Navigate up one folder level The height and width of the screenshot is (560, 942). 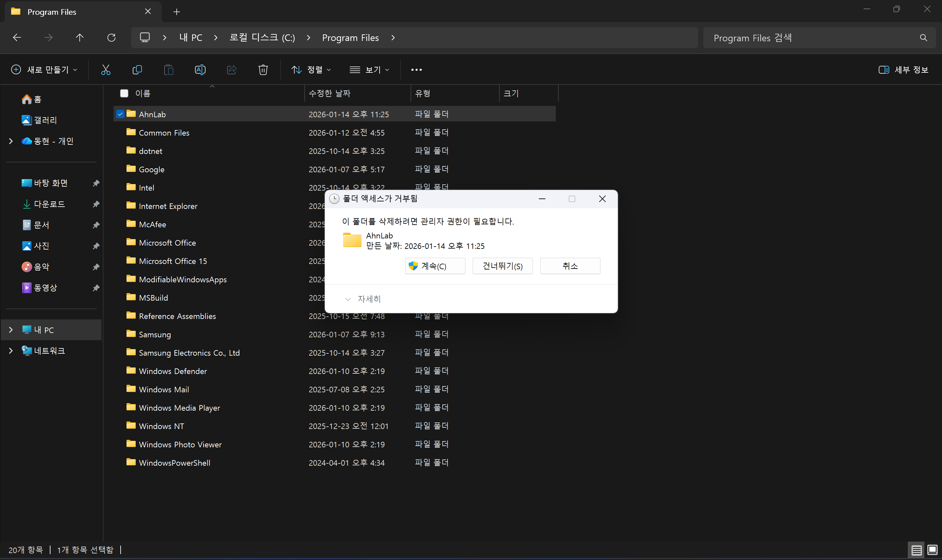[80, 37]
